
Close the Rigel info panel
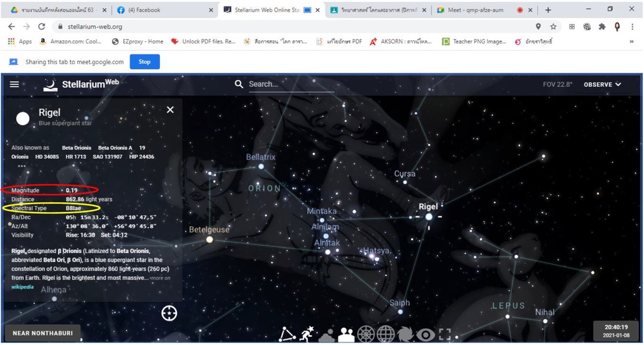170,110
